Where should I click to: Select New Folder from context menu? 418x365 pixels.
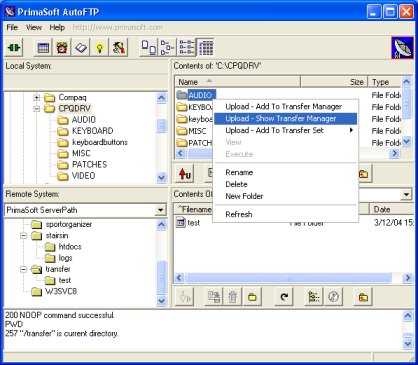click(285, 196)
